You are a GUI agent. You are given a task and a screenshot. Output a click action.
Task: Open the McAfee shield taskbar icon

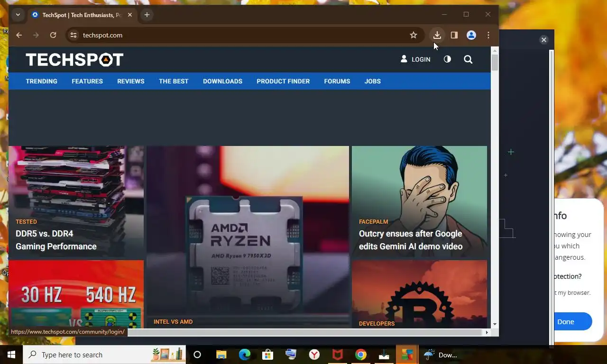(338, 355)
